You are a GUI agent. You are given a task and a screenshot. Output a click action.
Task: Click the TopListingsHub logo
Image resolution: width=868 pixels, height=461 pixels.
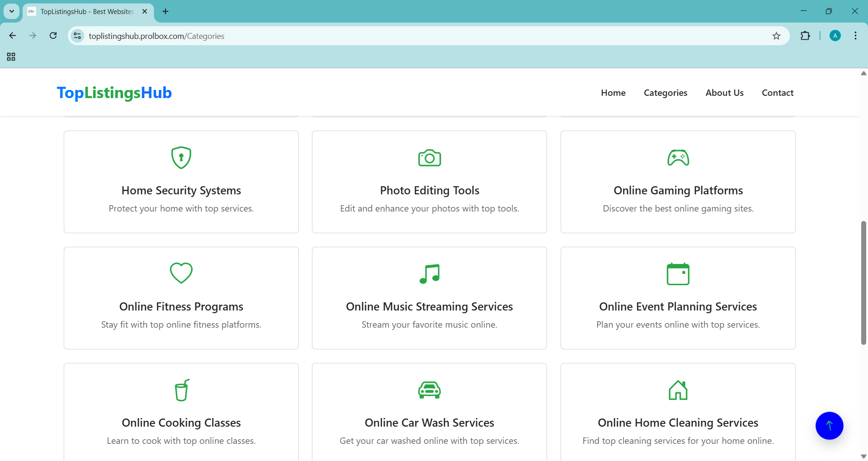click(114, 93)
